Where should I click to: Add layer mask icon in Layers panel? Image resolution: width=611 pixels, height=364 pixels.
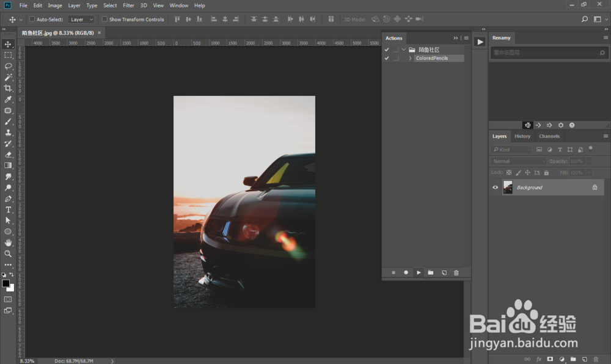pyautogui.click(x=550, y=359)
